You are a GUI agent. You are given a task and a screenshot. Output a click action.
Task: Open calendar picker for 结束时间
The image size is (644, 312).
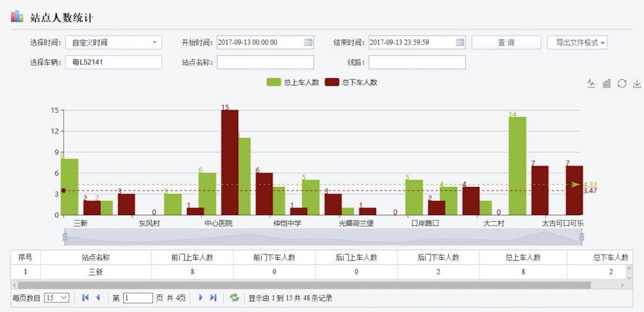[x=460, y=43]
